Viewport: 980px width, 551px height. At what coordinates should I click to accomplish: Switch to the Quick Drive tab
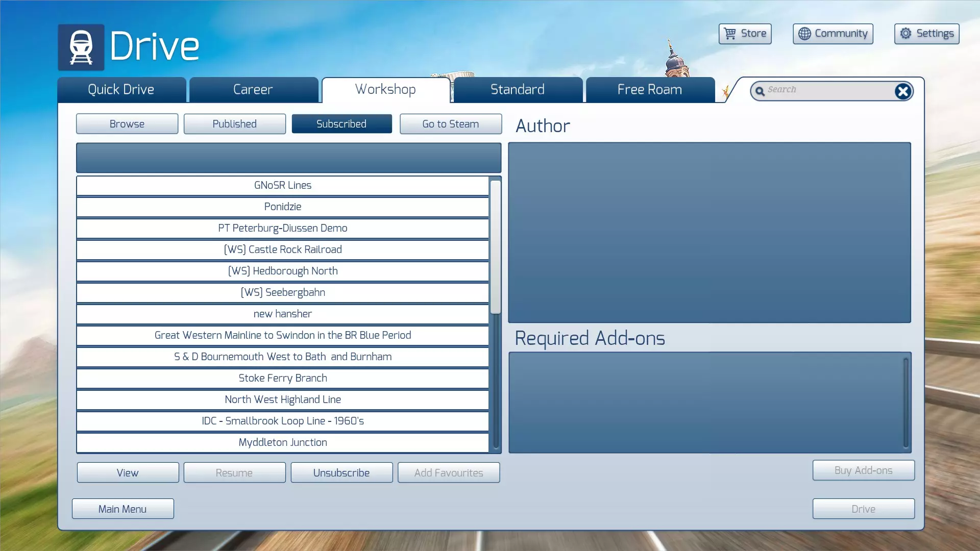coord(121,90)
